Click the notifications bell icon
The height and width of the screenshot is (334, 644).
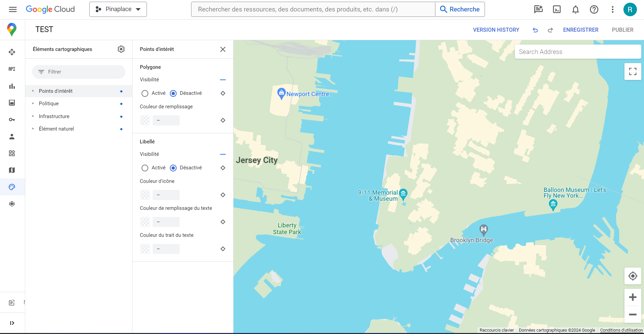[x=575, y=9]
